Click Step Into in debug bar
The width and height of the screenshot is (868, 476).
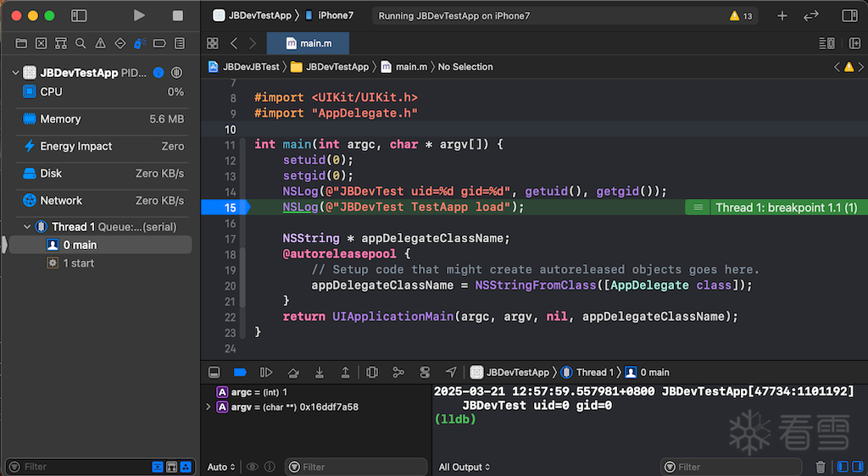(x=320, y=373)
